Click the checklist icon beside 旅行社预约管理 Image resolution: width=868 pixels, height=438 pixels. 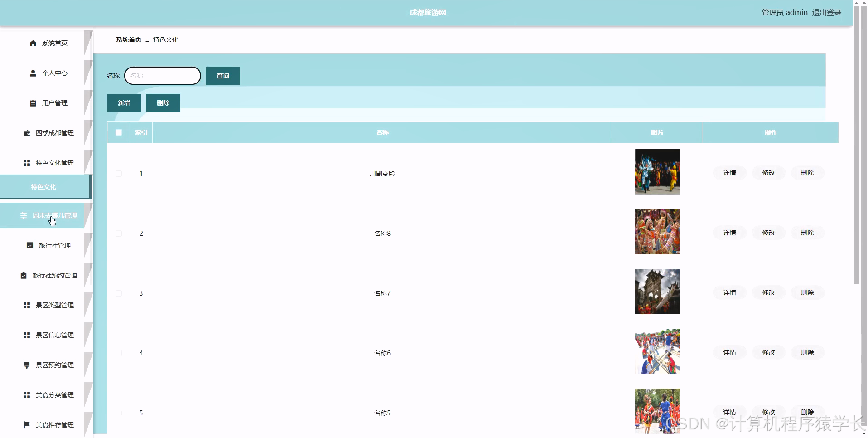pyautogui.click(x=24, y=275)
